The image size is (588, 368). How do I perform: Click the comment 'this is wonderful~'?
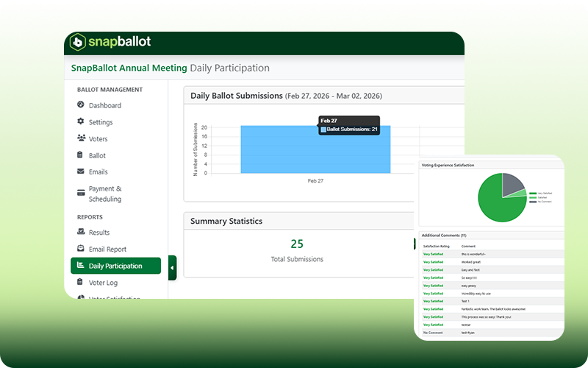coord(473,254)
